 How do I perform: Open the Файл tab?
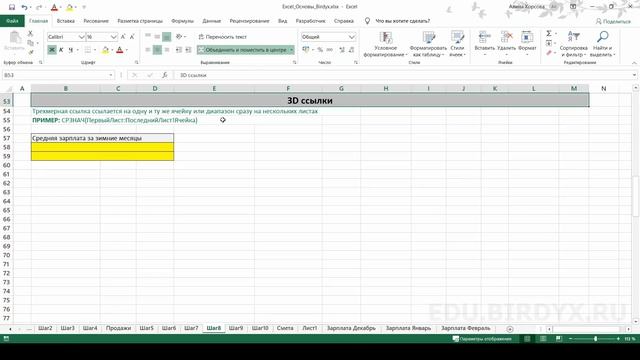[x=12, y=21]
